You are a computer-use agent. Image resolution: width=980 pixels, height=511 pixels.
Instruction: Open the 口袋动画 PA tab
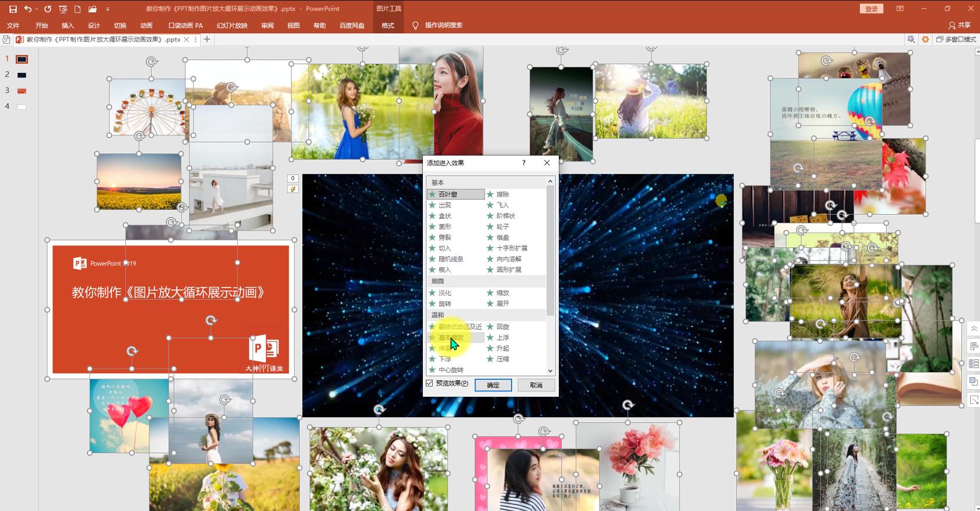[185, 26]
